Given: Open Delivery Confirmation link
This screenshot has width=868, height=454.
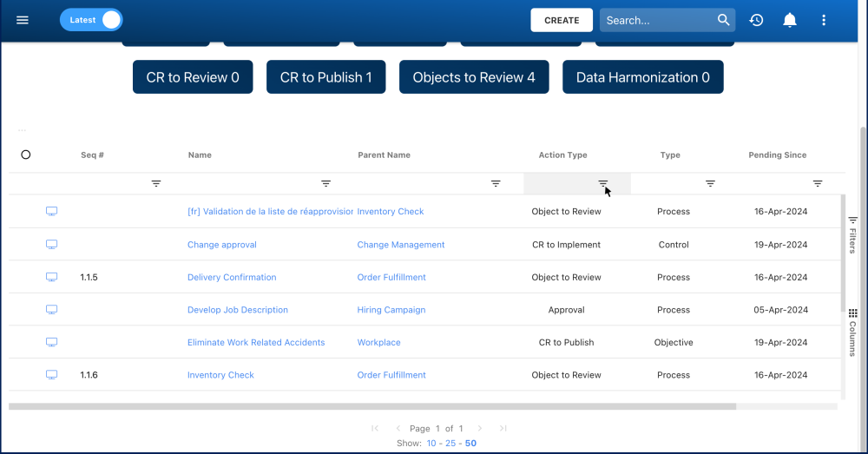Looking at the screenshot, I should pyautogui.click(x=232, y=278).
